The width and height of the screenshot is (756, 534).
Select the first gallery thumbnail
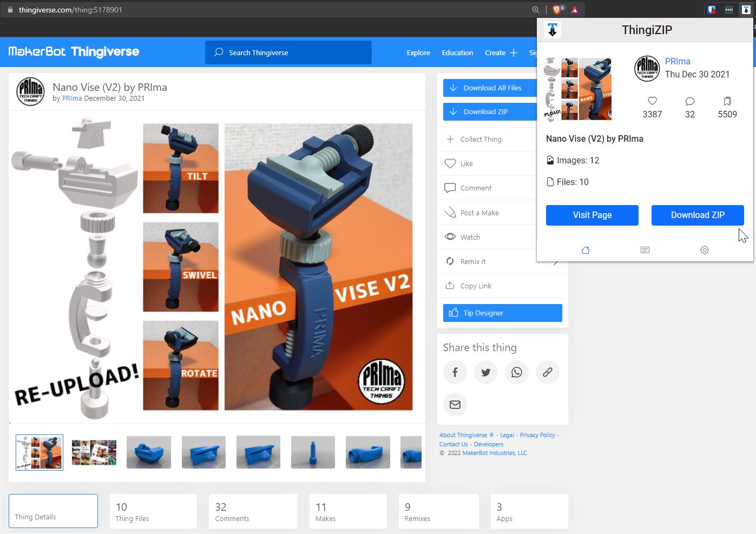[x=40, y=452]
